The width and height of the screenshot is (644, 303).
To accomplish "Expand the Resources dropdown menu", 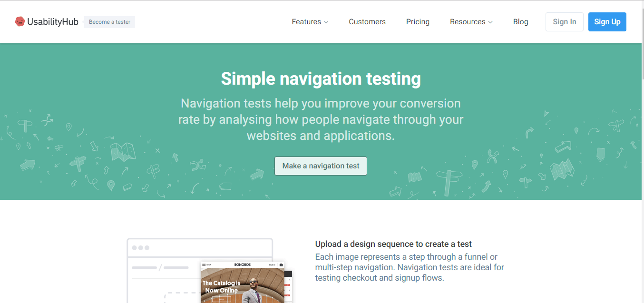I will coord(471,22).
